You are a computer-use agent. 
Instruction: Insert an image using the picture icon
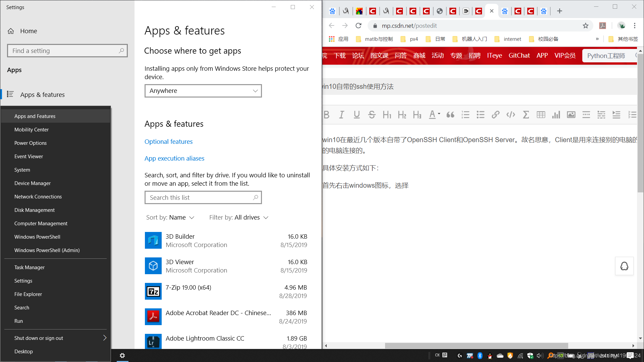[x=571, y=115]
